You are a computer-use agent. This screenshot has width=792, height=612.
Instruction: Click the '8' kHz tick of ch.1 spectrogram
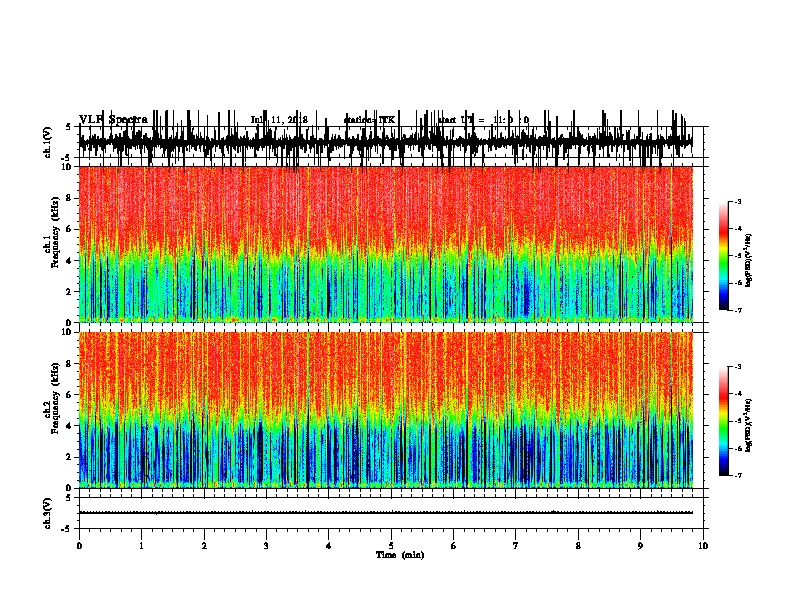pos(70,198)
